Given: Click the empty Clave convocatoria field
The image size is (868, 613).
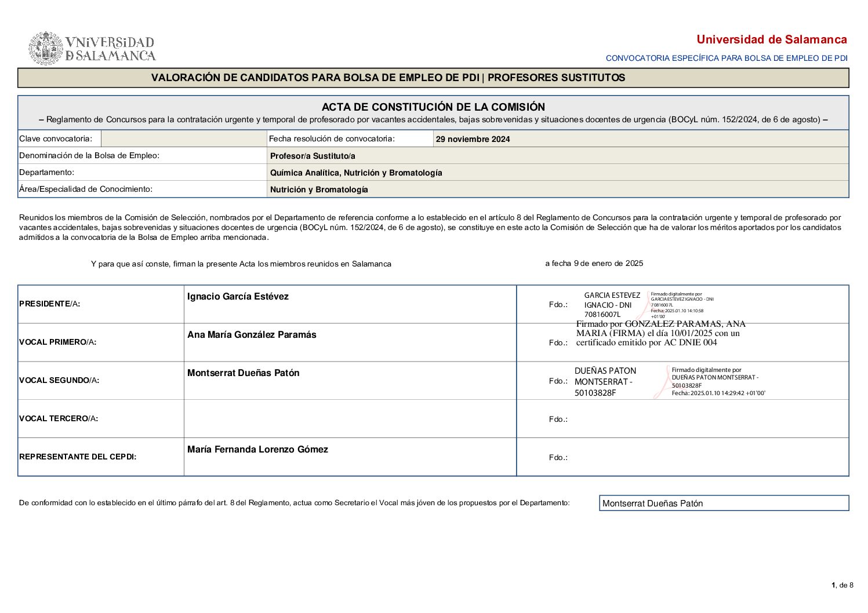Looking at the screenshot, I should 183,138.
